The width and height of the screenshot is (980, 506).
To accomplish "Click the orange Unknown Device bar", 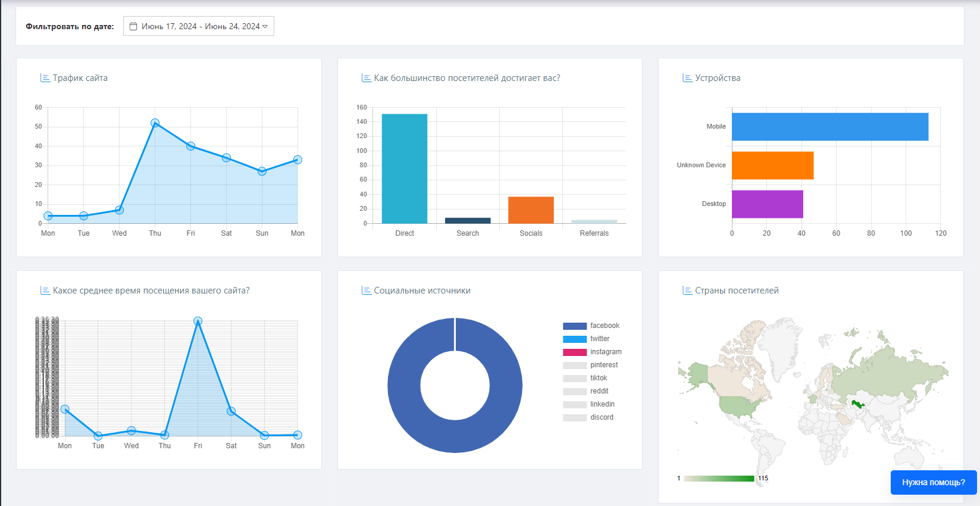I will [x=772, y=165].
